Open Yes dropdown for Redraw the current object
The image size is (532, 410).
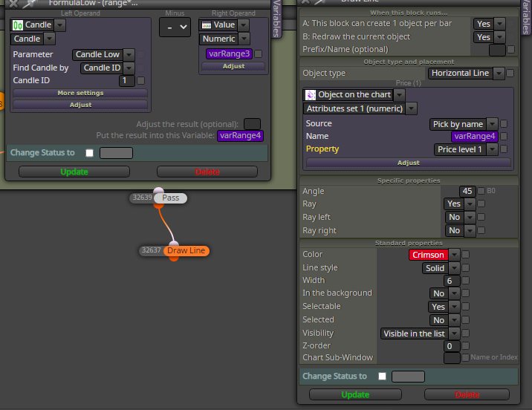pos(499,37)
